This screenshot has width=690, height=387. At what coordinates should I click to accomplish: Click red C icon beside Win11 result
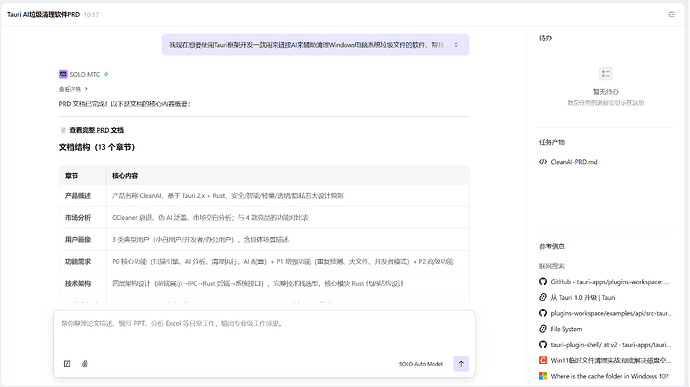543,361
